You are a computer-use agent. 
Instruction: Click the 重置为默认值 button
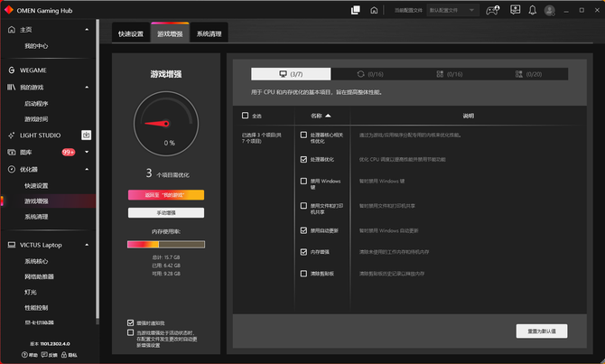(542, 331)
